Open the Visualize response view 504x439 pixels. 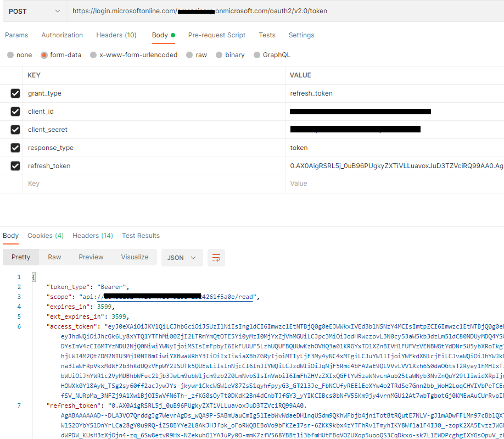[135, 257]
